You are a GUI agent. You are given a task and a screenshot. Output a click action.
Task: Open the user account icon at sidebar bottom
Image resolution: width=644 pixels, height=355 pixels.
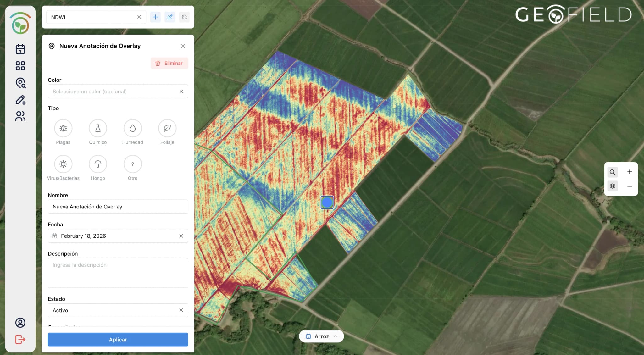point(20,322)
